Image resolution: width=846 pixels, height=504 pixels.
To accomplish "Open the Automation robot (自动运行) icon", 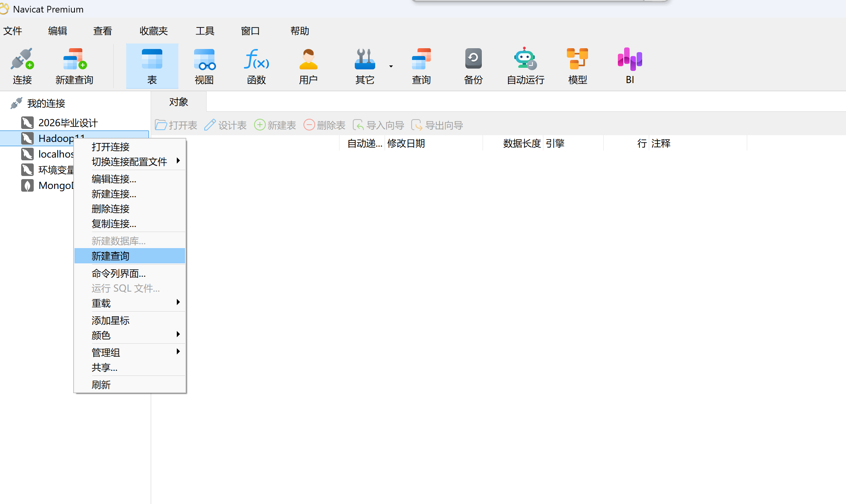I will (525, 60).
